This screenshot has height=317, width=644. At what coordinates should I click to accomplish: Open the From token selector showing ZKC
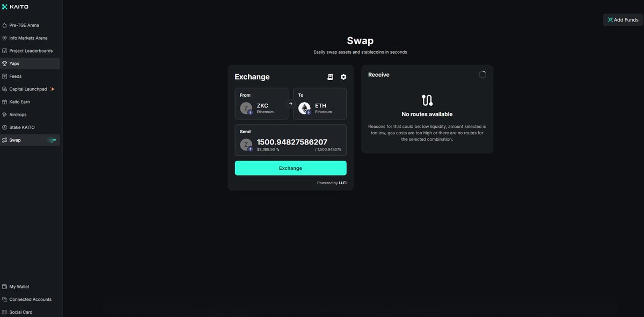click(261, 104)
